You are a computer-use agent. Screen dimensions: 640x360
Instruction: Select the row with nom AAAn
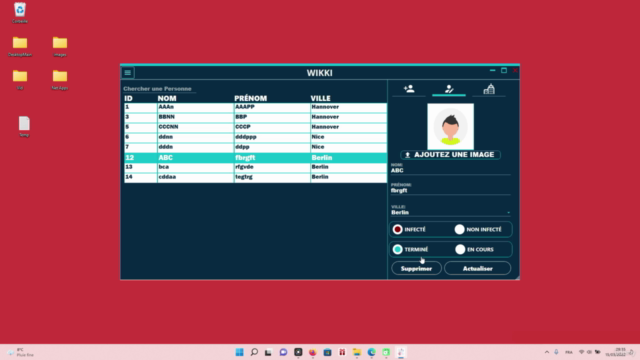click(256, 107)
